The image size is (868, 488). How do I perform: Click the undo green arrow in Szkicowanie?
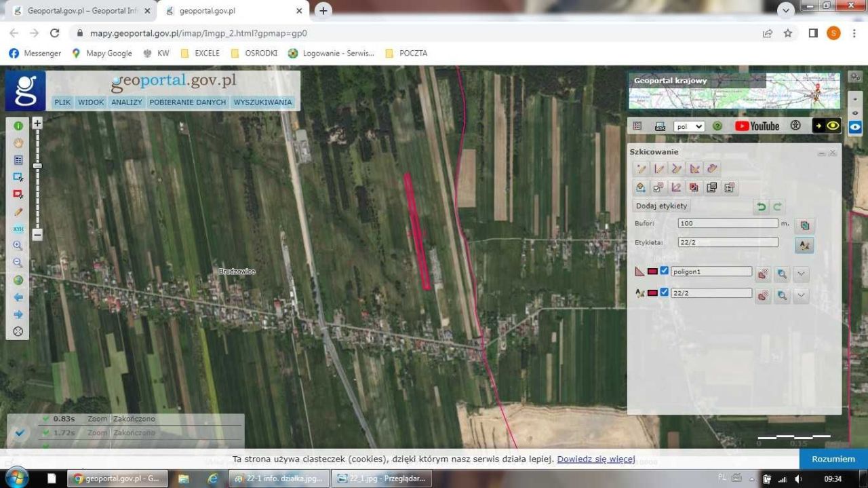tap(762, 206)
